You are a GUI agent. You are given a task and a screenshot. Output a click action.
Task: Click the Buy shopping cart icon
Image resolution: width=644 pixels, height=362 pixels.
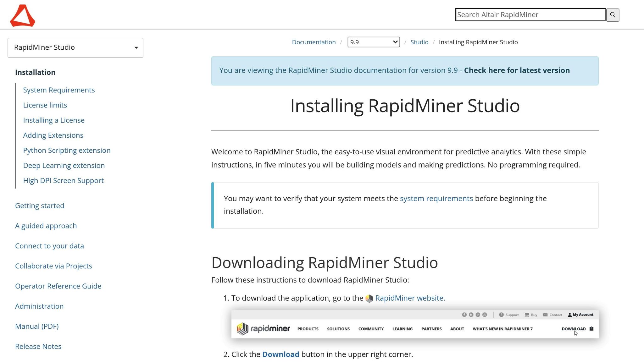[x=526, y=315]
